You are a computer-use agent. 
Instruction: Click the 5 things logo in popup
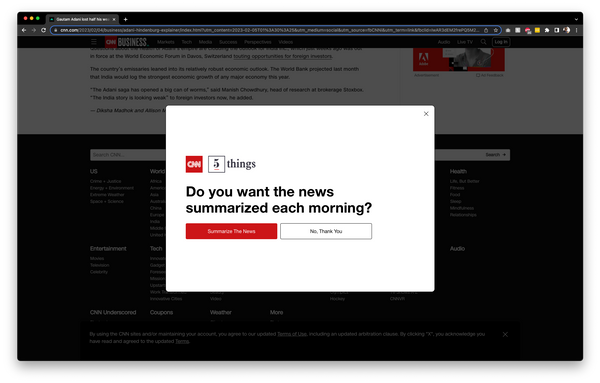[232, 164]
